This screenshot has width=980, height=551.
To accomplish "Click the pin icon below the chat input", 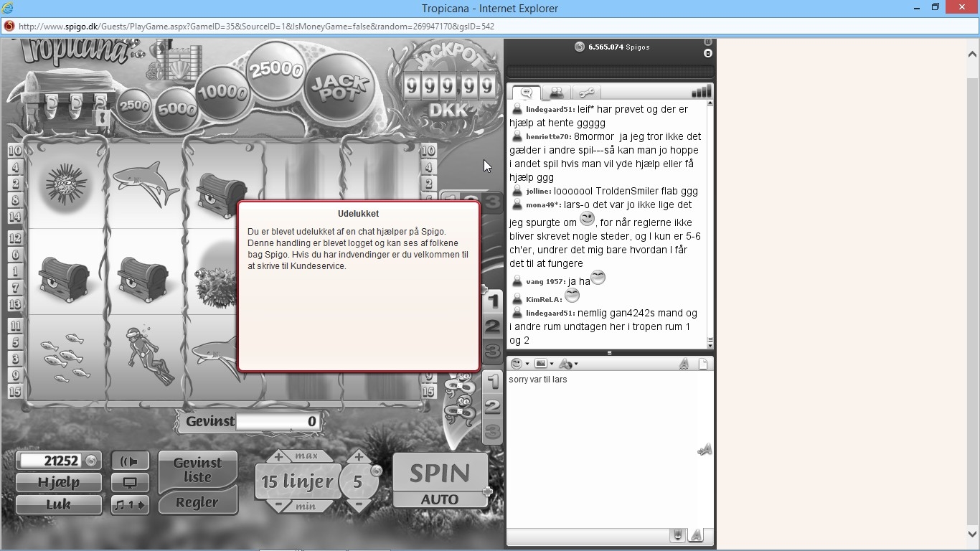I will pos(677,535).
